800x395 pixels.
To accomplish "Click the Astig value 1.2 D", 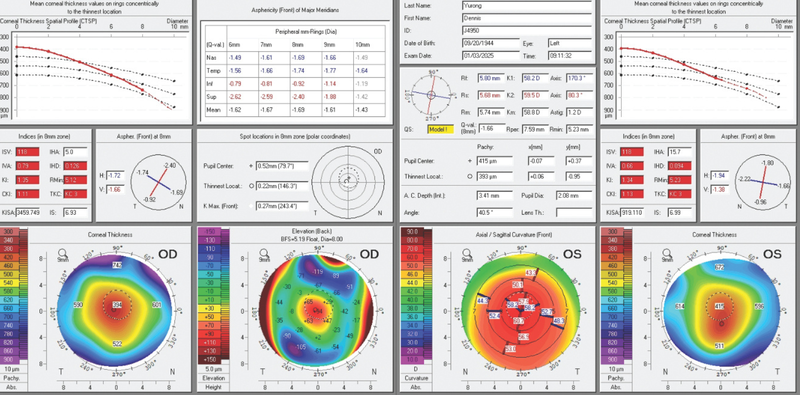I will click(579, 112).
